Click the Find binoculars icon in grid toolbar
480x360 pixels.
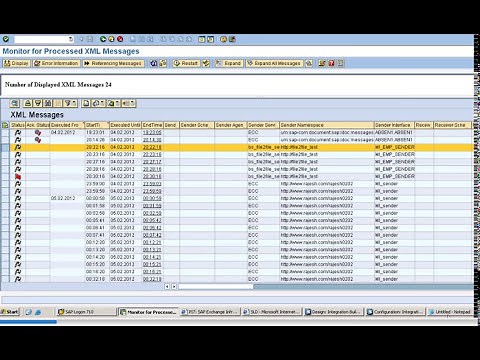click(48, 103)
